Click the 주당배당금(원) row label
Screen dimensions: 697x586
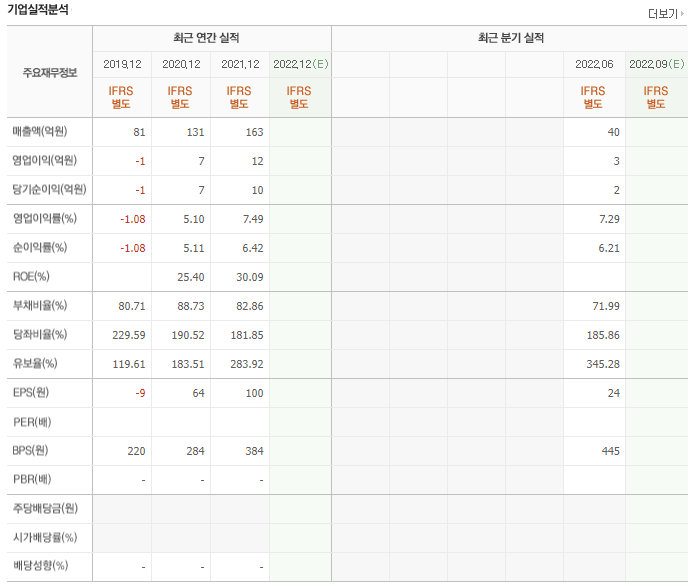point(45,508)
